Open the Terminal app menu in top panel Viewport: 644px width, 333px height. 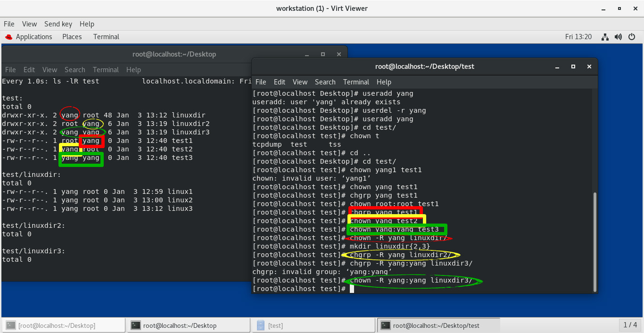(106, 37)
